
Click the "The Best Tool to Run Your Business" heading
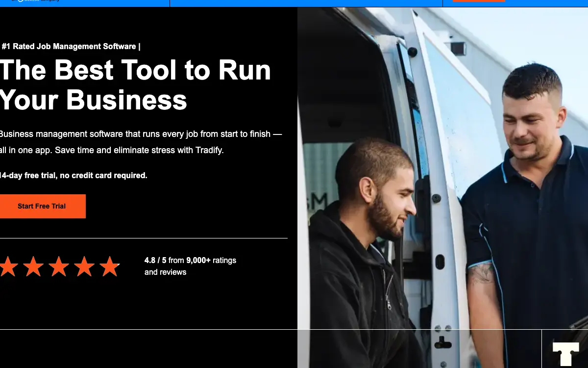click(135, 84)
